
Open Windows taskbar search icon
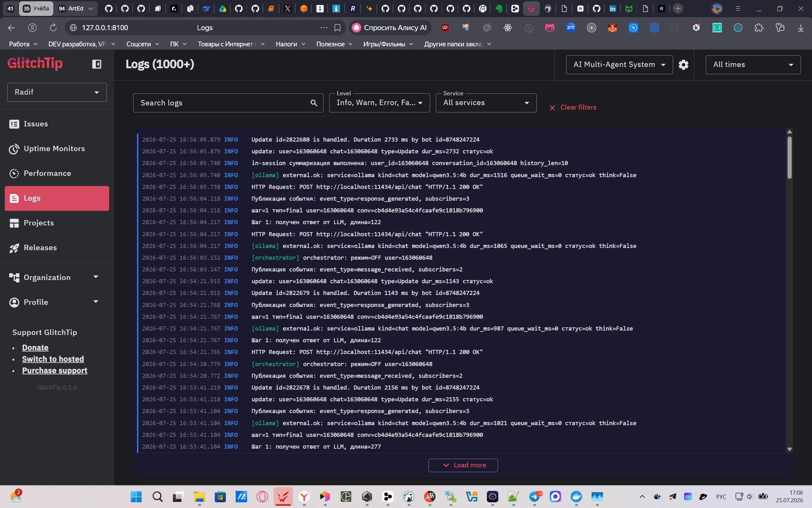coord(157,497)
